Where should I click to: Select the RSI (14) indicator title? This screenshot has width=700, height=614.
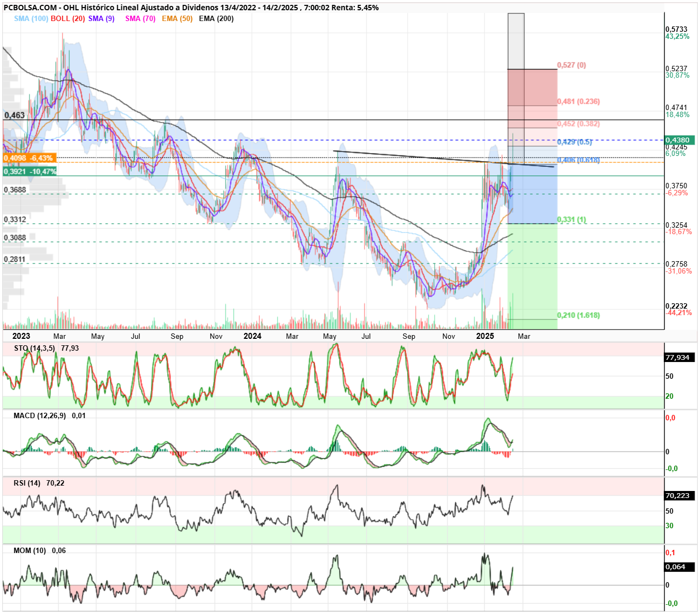[27, 483]
